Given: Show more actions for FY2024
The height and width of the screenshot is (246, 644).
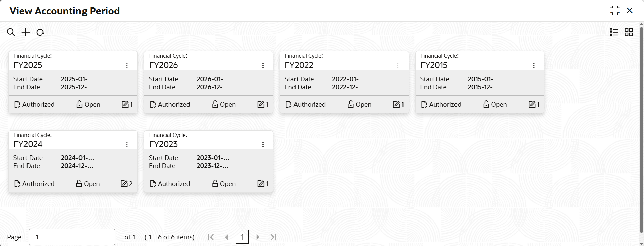Looking at the screenshot, I should (127, 144).
